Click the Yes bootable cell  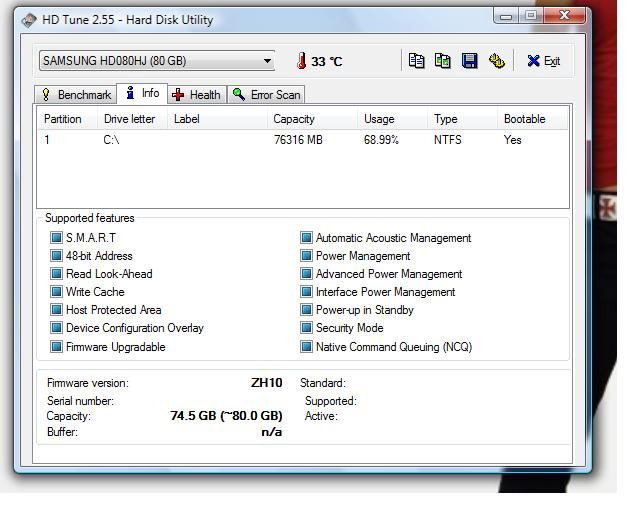[512, 140]
